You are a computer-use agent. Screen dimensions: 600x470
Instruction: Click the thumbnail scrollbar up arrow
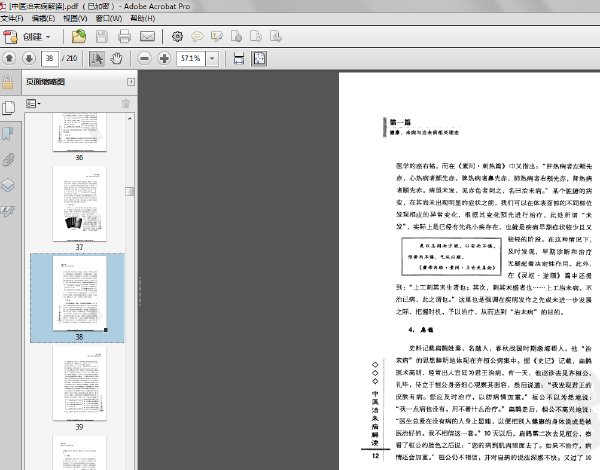(x=130, y=119)
